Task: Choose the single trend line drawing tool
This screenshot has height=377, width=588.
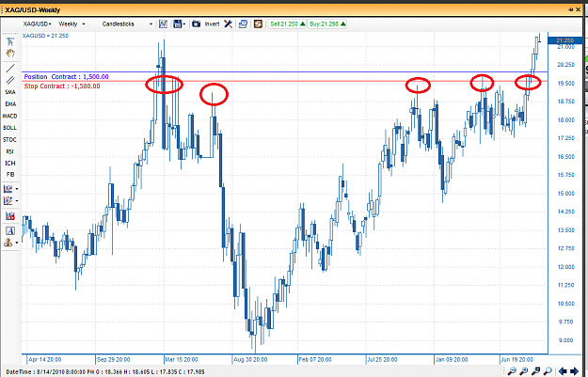Action: coord(10,68)
